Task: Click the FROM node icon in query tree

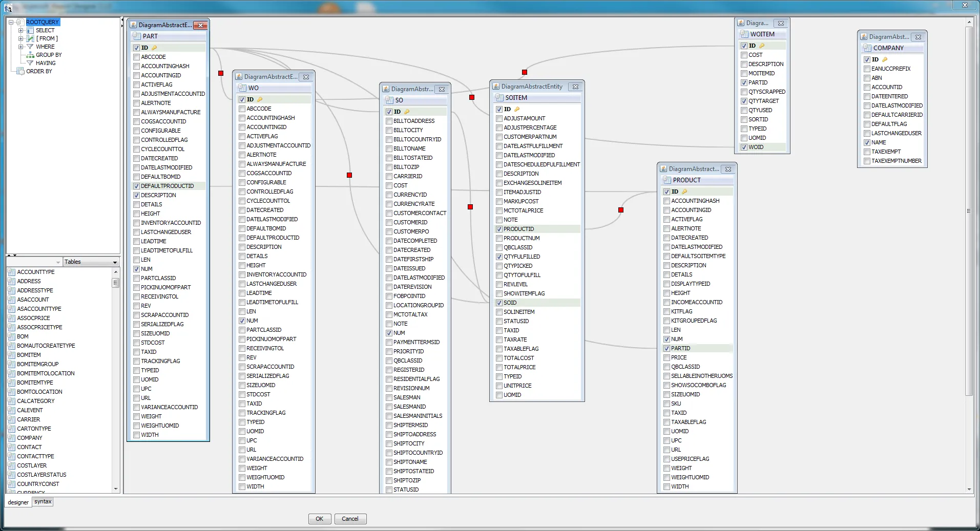Action: 30,38
